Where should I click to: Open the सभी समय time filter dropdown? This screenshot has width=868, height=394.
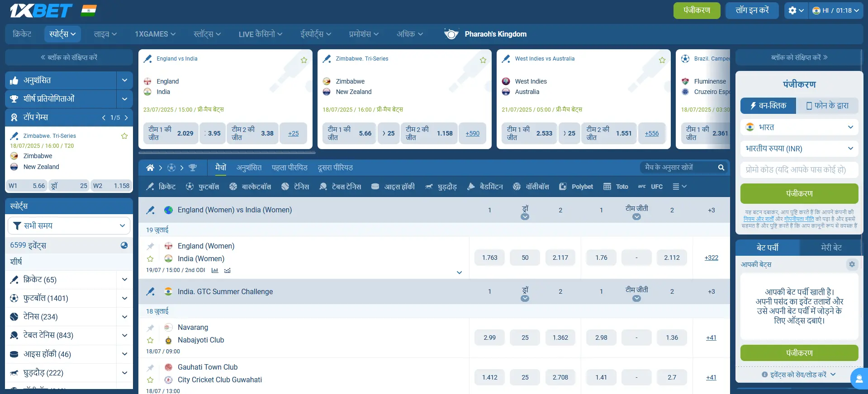click(x=69, y=225)
